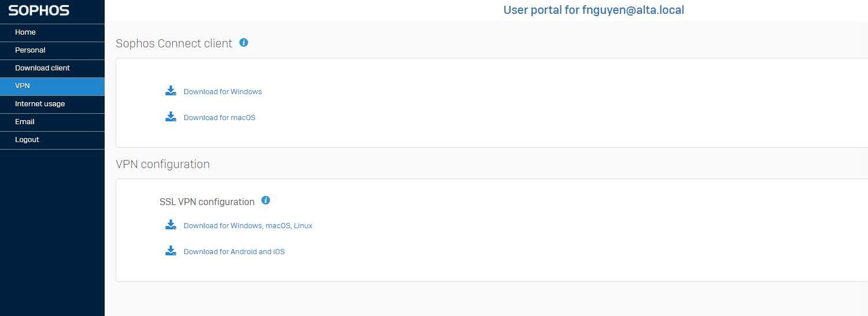The height and width of the screenshot is (316, 868).
Task: Click the download icon beside Windows client
Action: 171,91
